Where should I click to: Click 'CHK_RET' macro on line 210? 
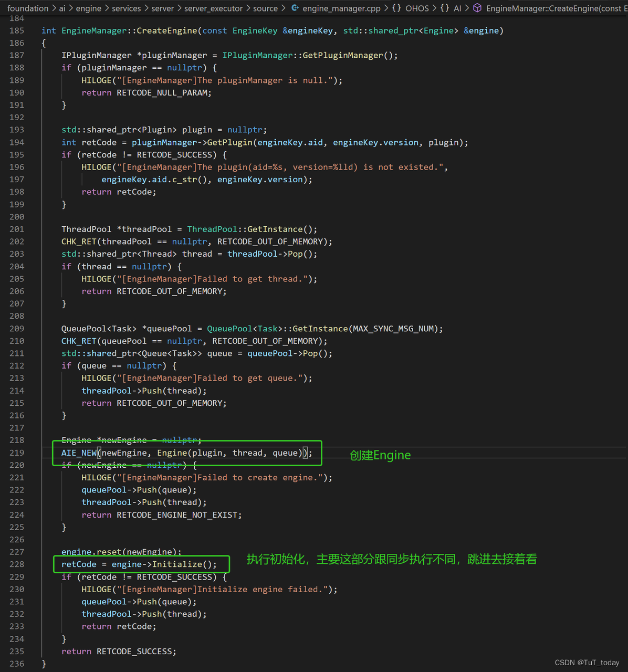point(79,341)
